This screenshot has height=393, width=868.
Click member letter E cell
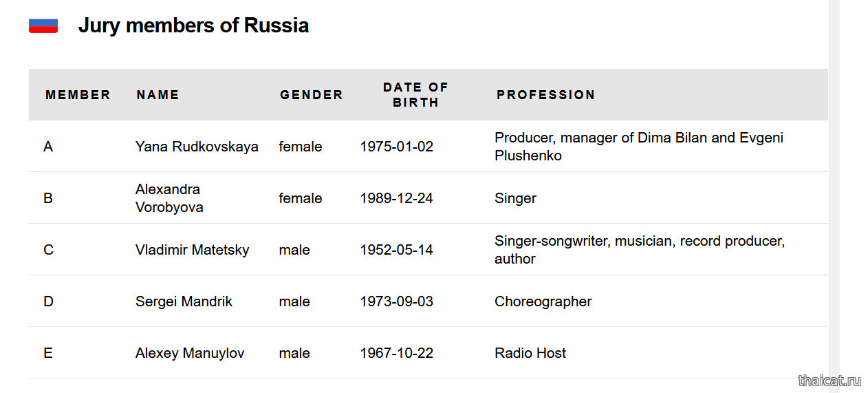tap(48, 353)
